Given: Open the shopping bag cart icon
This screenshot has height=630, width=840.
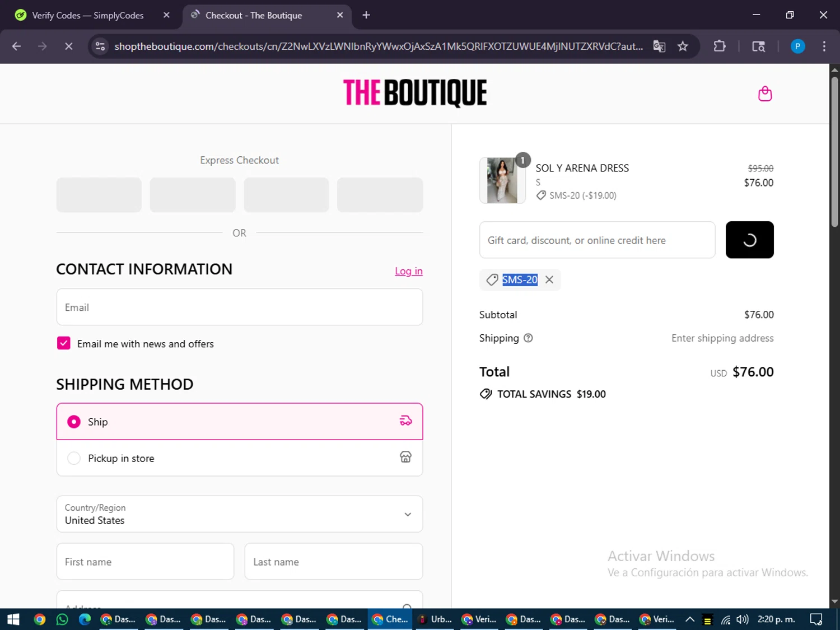Looking at the screenshot, I should 764,94.
